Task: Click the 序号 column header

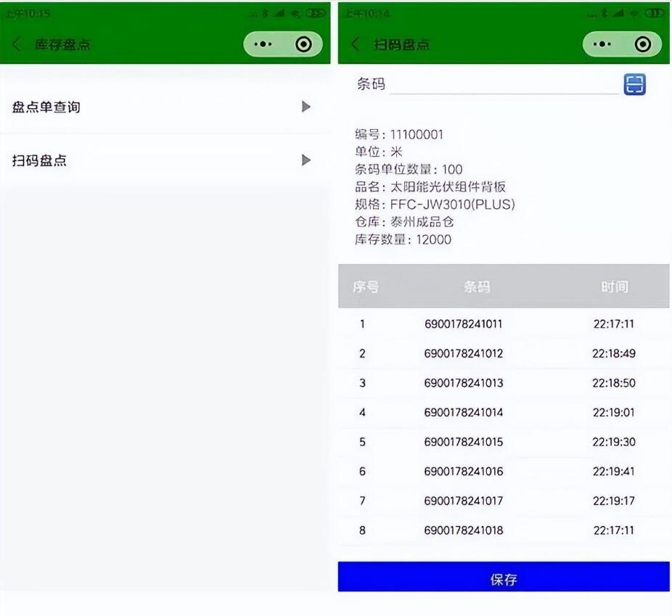Action: click(x=366, y=287)
